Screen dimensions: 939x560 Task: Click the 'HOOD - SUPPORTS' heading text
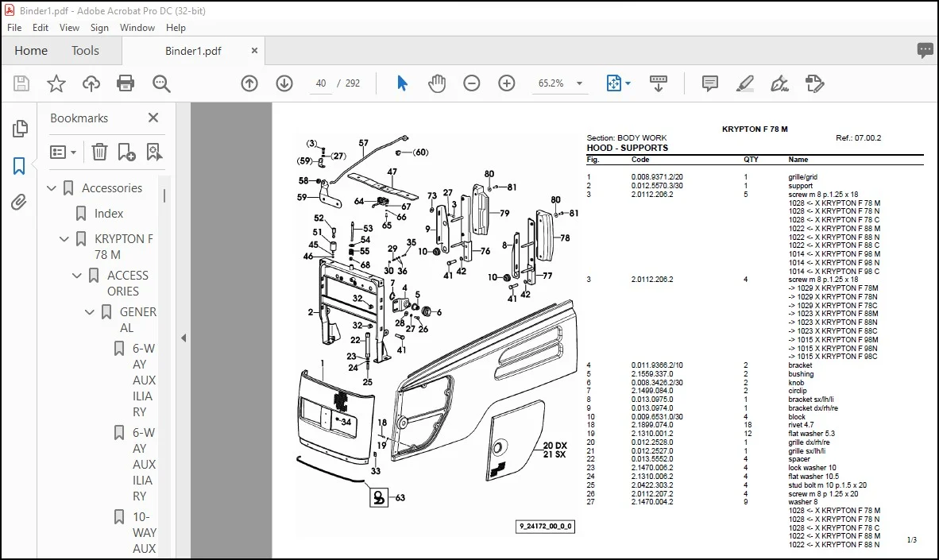click(x=627, y=148)
